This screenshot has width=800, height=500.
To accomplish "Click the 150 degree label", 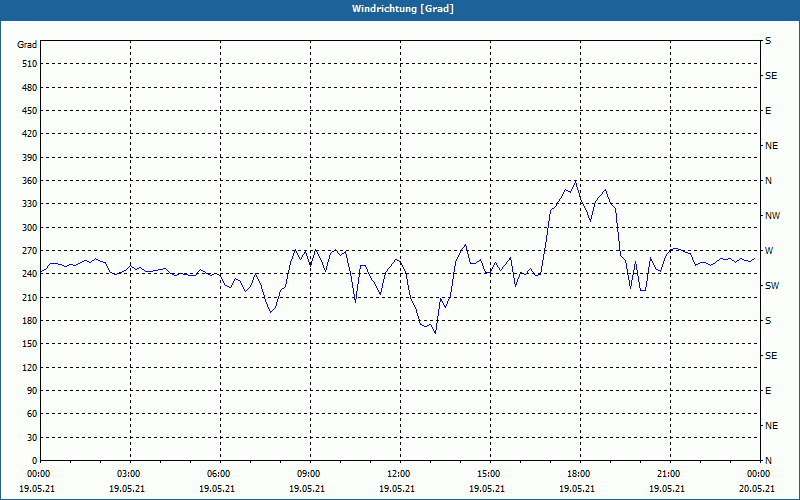I will tap(30, 344).
